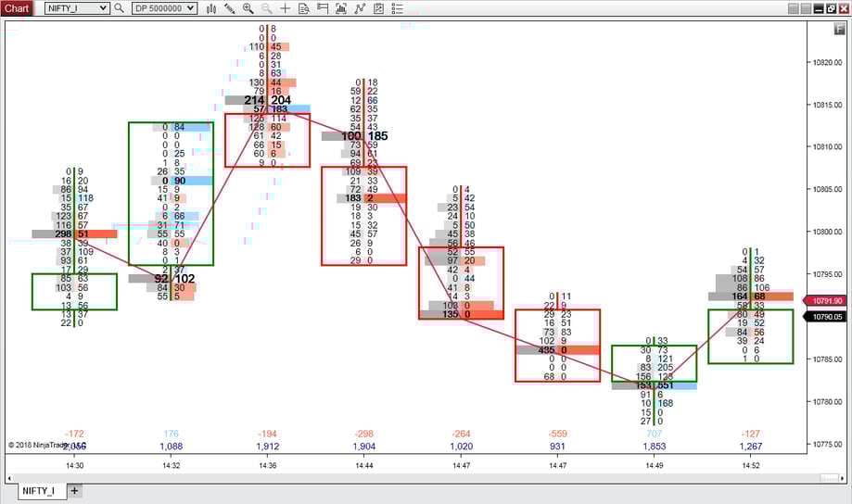Open the chart properties list icon

click(399, 8)
